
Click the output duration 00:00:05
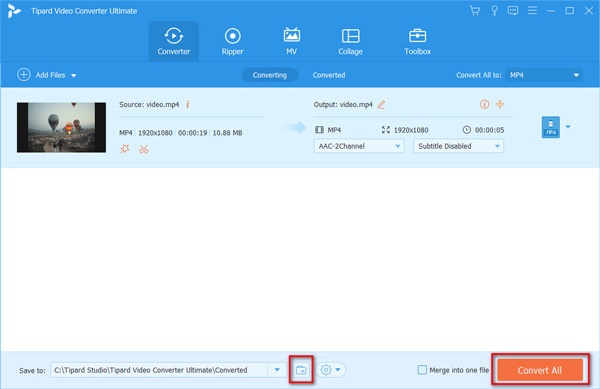click(489, 130)
